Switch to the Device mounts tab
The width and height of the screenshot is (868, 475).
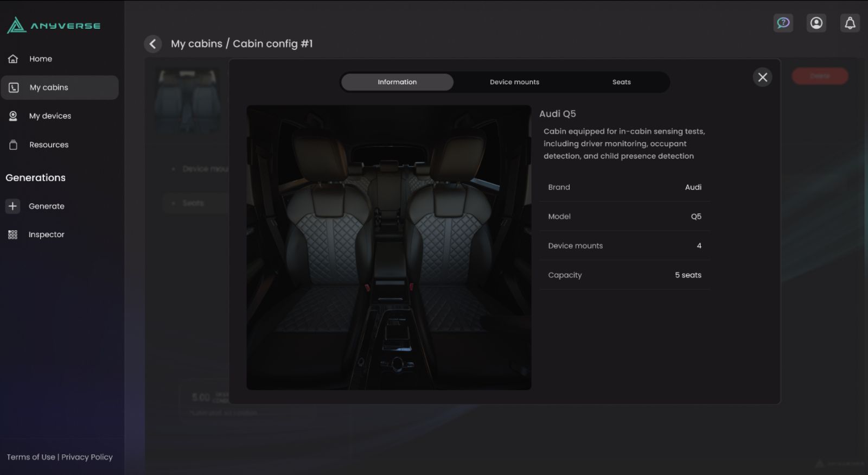(514, 82)
